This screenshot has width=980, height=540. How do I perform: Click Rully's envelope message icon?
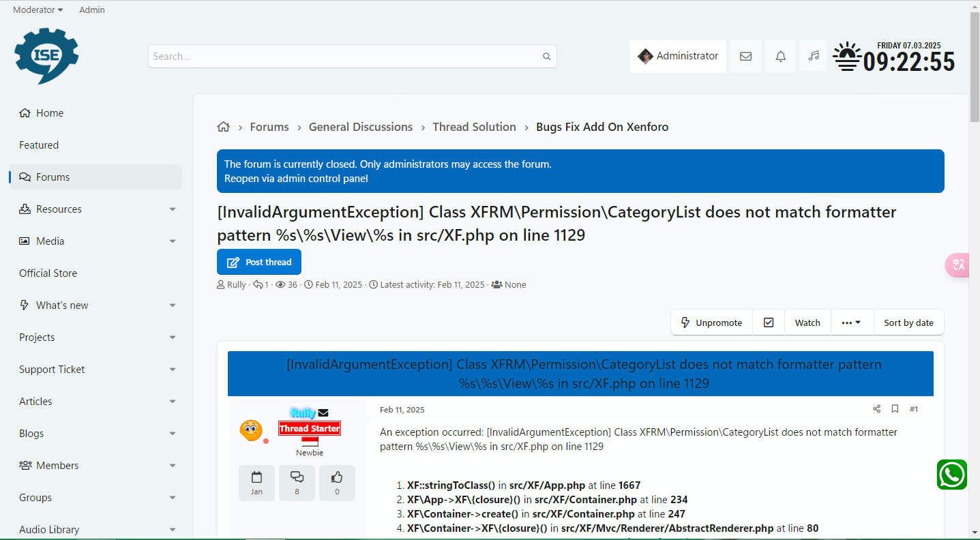pyautogui.click(x=323, y=412)
